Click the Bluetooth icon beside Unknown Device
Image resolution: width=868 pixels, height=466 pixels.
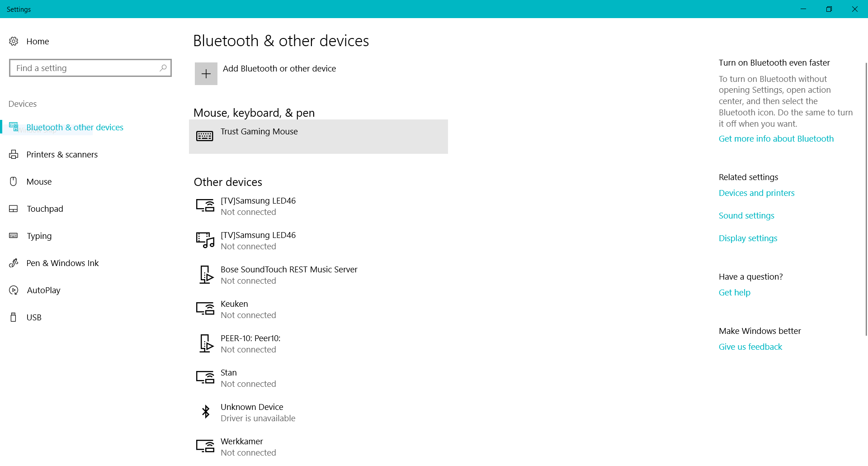206,412
